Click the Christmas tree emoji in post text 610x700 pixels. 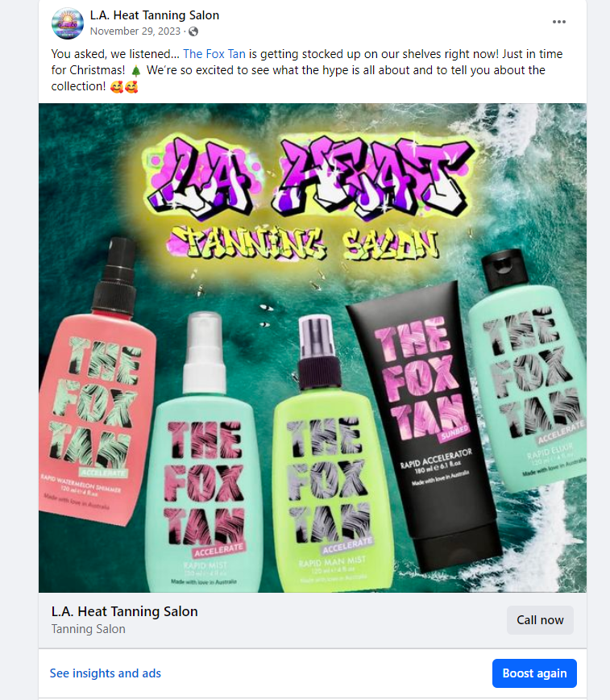click(136, 70)
